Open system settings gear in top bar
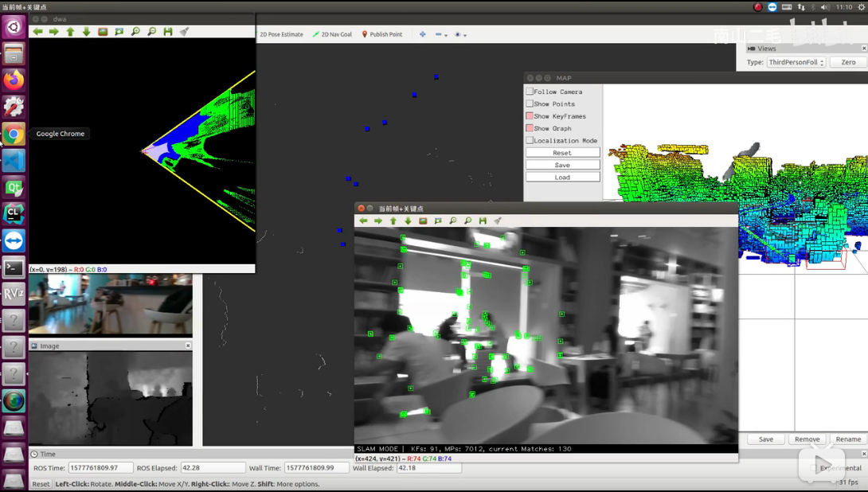868x492 pixels. tap(861, 6)
